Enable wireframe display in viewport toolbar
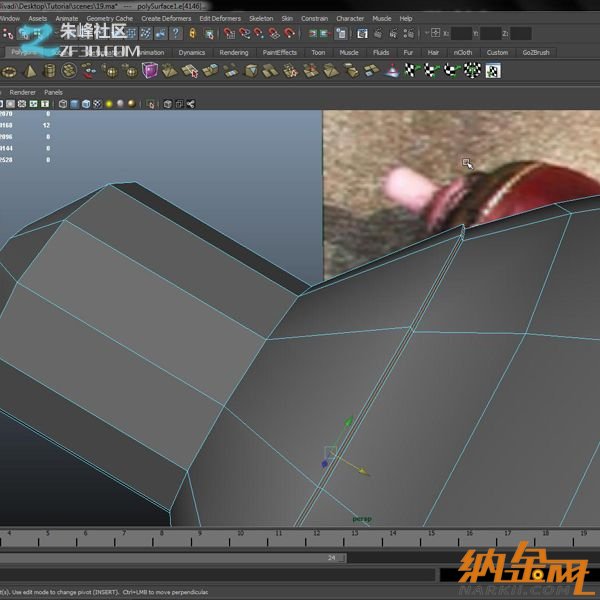 click(63, 104)
